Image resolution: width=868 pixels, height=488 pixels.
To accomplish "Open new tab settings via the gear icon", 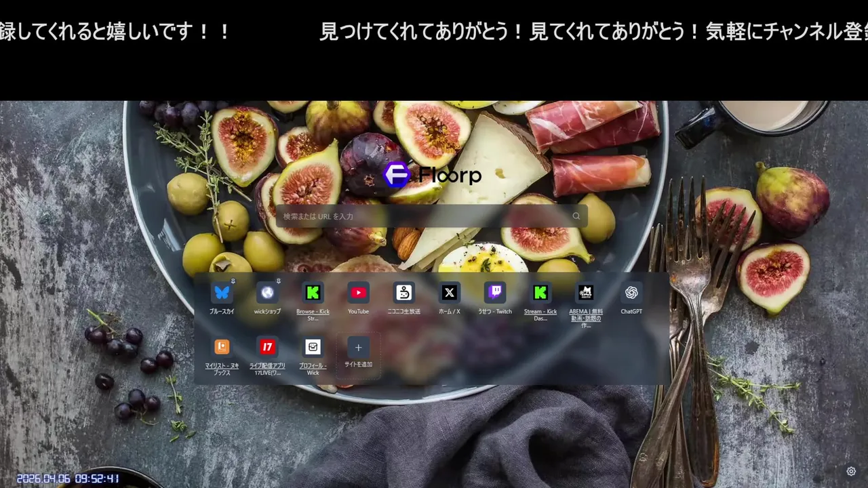I will 851,471.
